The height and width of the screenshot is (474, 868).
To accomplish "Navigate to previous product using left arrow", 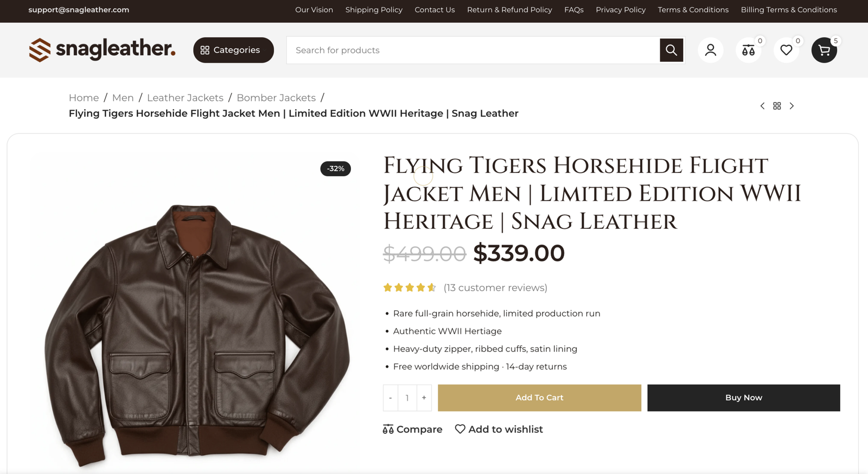I will pyautogui.click(x=762, y=106).
